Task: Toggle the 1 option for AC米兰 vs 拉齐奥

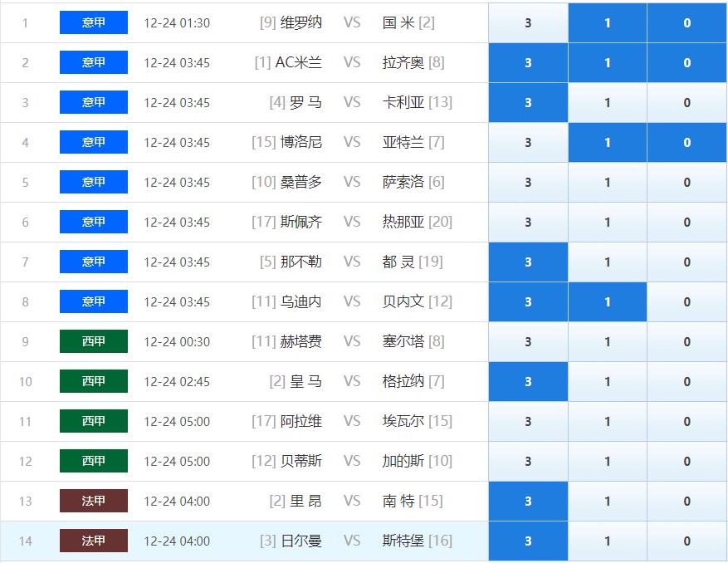Action: tap(608, 63)
